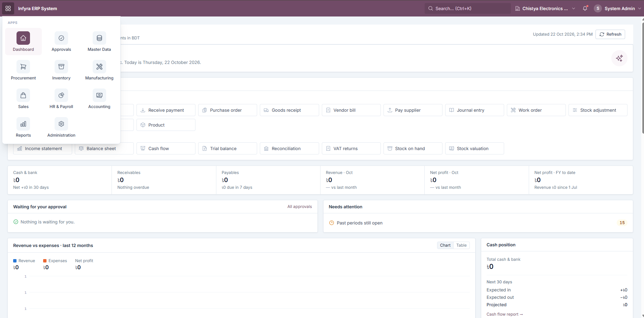Open the Approvals app
The width and height of the screenshot is (644, 318).
coord(61,41)
